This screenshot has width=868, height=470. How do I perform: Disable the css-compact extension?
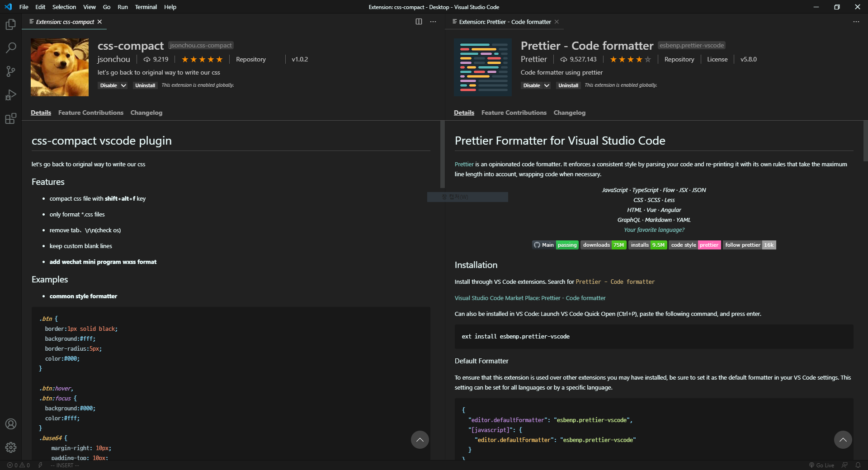[x=108, y=85]
